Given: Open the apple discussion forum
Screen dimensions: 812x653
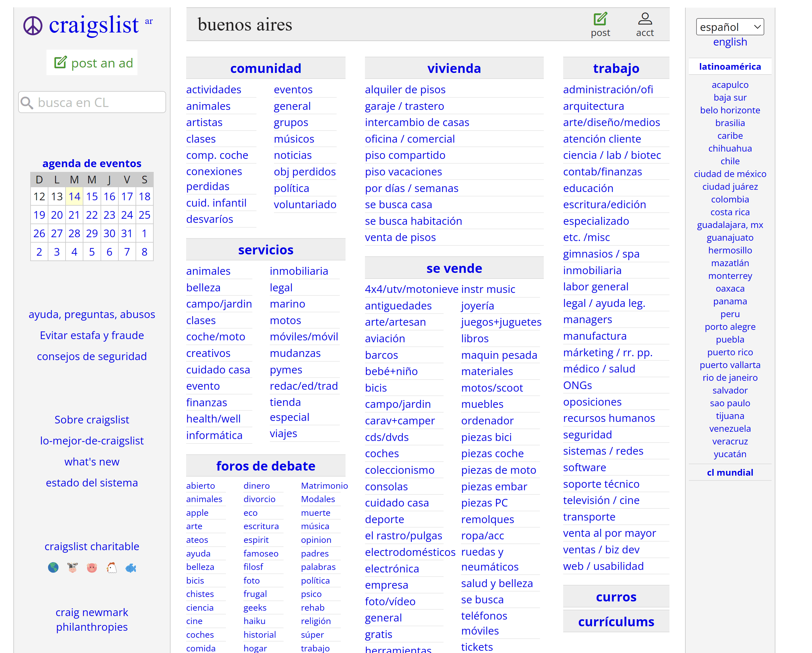Looking at the screenshot, I should [197, 513].
